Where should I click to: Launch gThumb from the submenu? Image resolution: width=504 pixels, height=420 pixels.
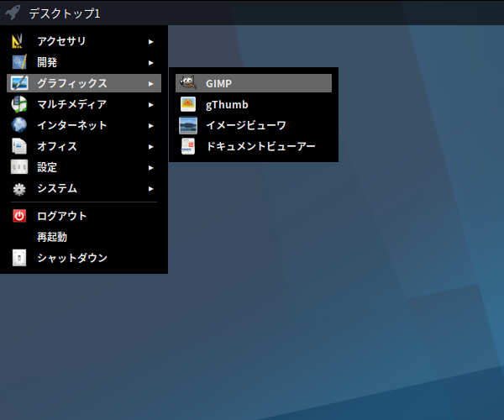tap(254, 104)
